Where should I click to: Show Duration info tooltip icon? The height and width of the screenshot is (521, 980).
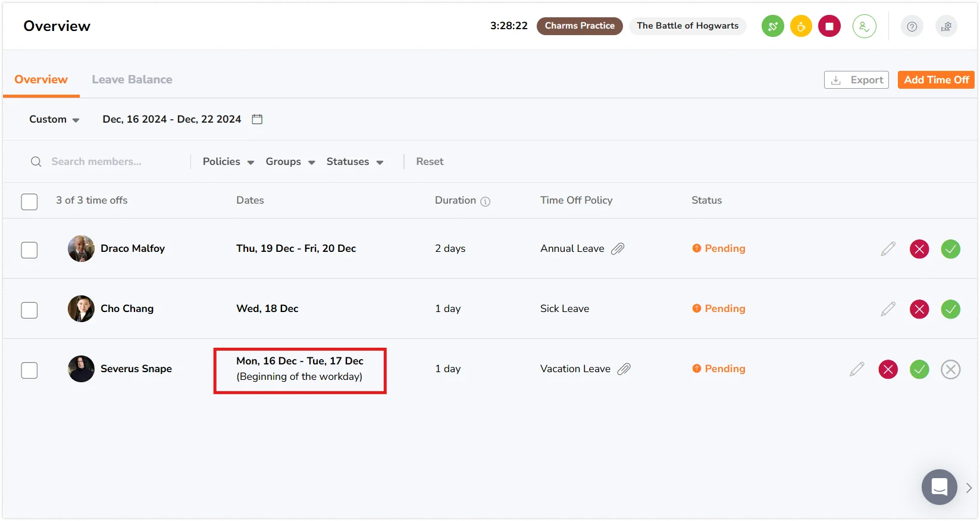pyautogui.click(x=486, y=201)
